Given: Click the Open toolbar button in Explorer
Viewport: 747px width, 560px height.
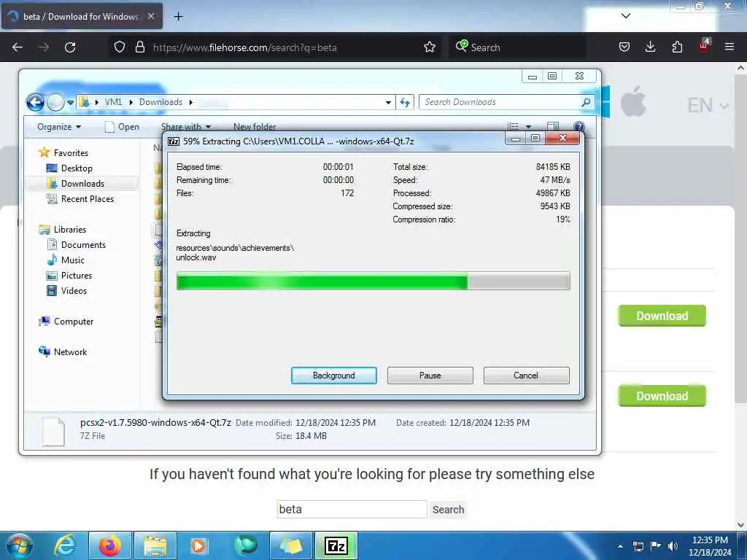Looking at the screenshot, I should 123,127.
